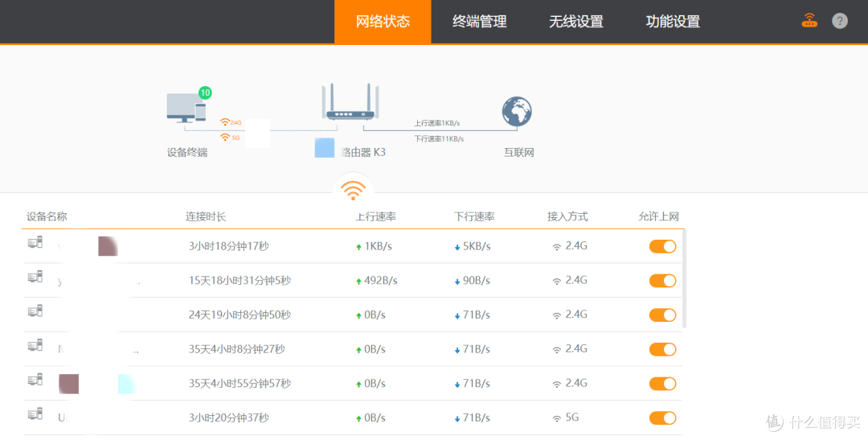868x440 pixels.
Task: Click device icon in the 15天18小时31分钟5秒 row
Action: point(35,277)
